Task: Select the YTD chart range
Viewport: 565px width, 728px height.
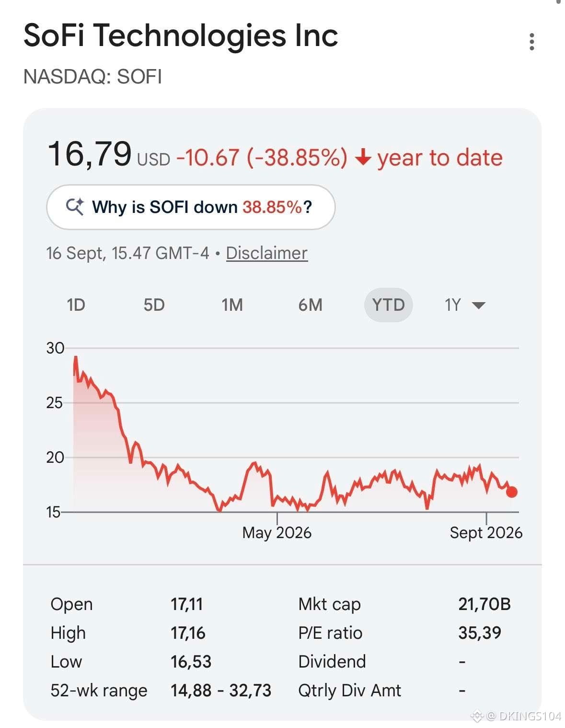Action: 388,305
